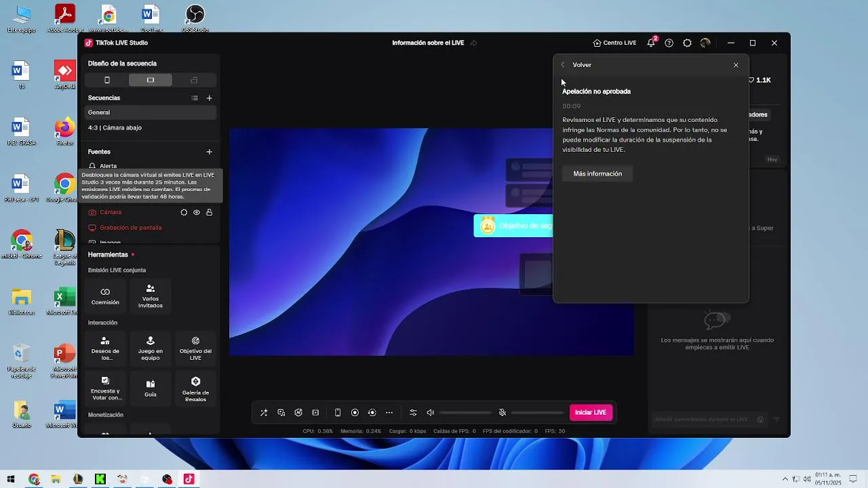Open the green K app on the taskbar
868x488 pixels.
pos(100,479)
